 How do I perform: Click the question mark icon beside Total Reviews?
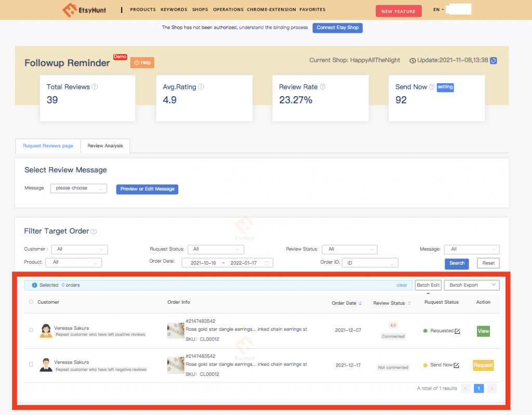95,87
